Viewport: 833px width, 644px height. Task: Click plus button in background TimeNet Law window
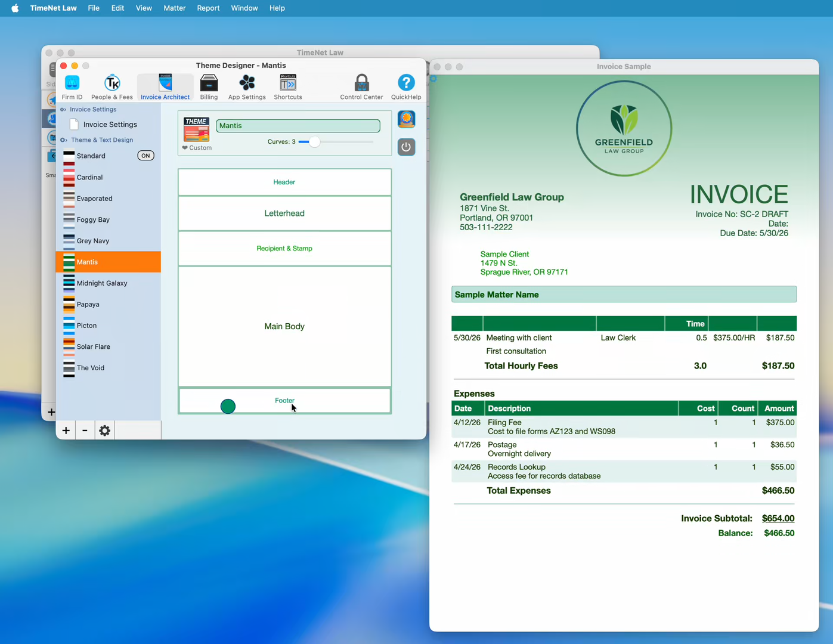51,412
